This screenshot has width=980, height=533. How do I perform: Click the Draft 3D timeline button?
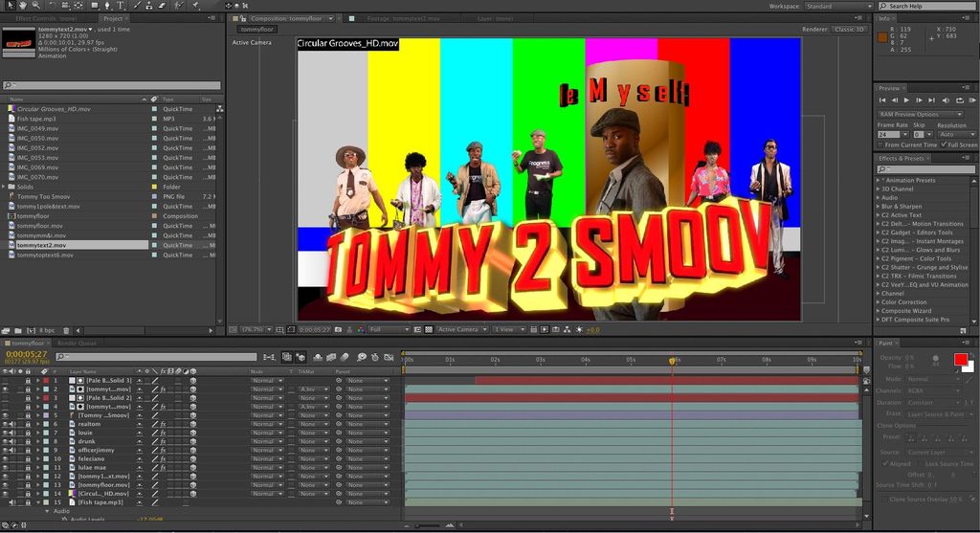(301, 357)
